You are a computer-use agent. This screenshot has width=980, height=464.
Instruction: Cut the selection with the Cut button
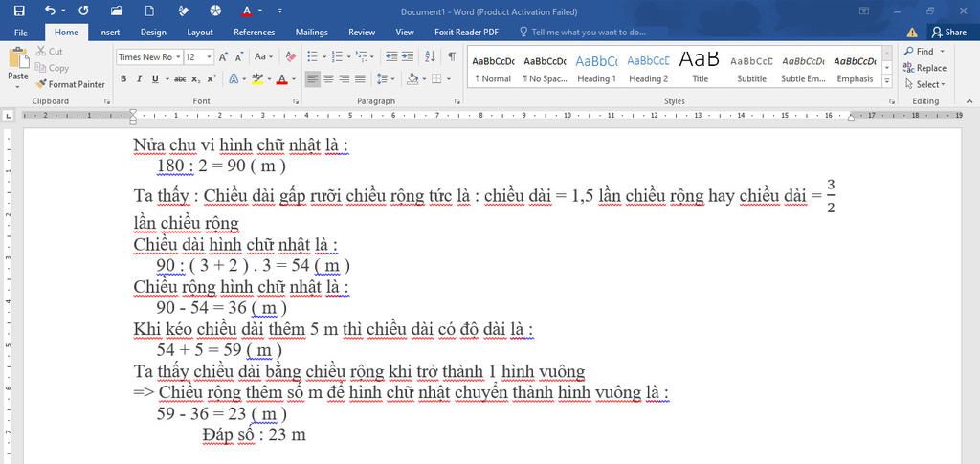coord(49,52)
